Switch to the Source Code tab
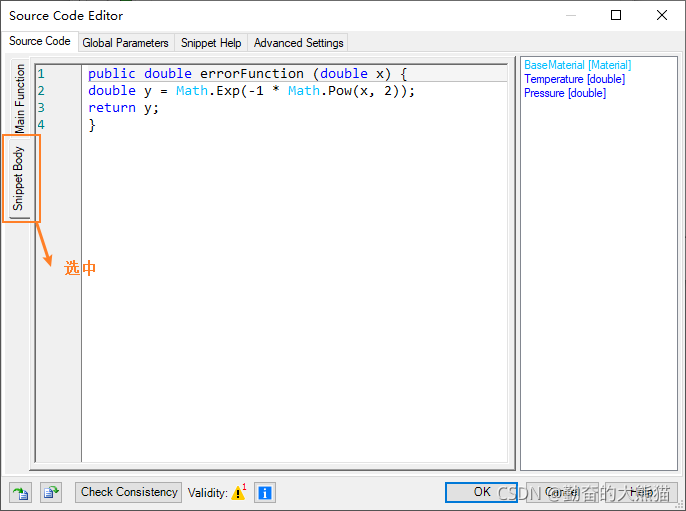Viewport: 686px width, 511px height. [x=40, y=41]
